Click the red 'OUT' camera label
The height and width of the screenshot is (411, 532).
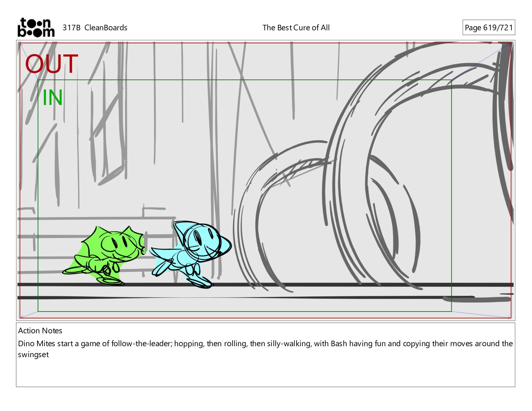click(x=52, y=64)
